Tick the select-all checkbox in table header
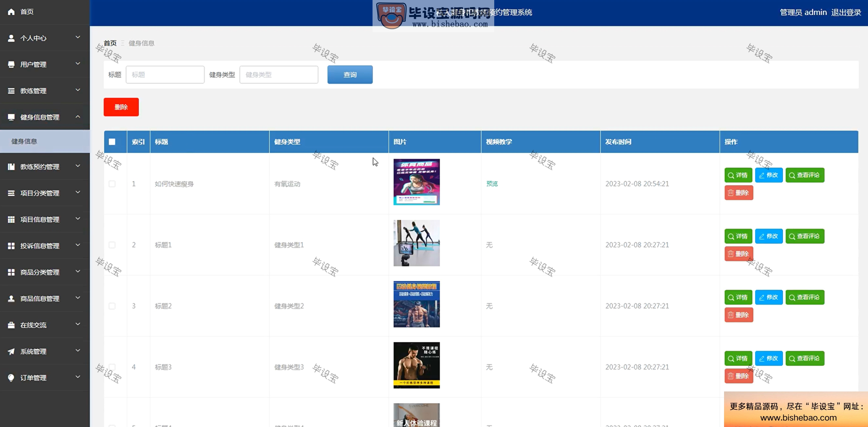Screen dimensions: 868x427 [x=112, y=142]
